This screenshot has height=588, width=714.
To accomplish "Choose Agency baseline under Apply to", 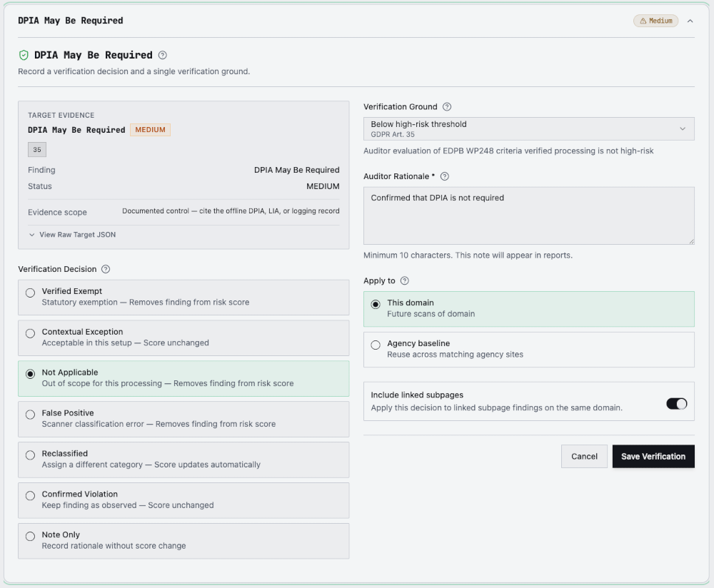I will click(528, 349).
